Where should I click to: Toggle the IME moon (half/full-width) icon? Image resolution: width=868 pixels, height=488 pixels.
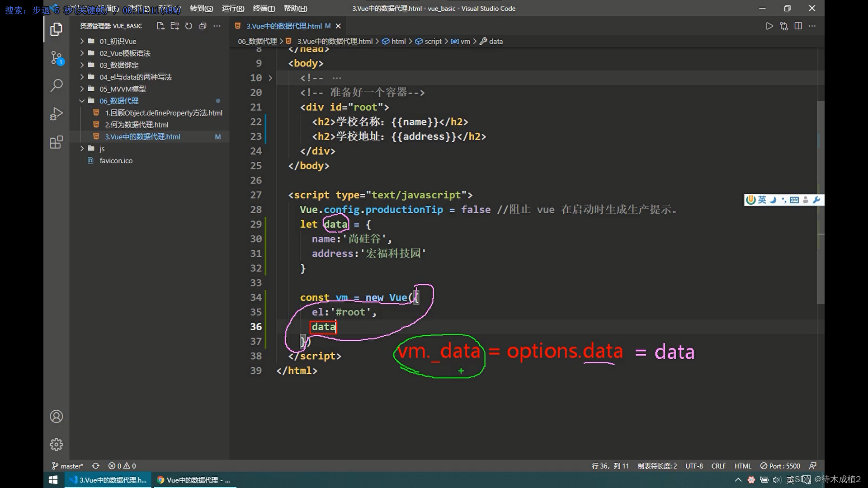point(773,200)
